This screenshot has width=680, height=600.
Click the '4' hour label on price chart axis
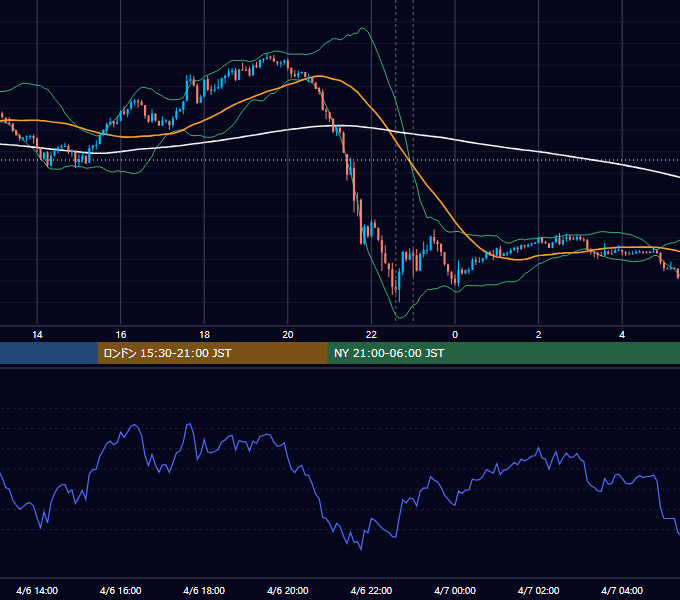tap(622, 335)
